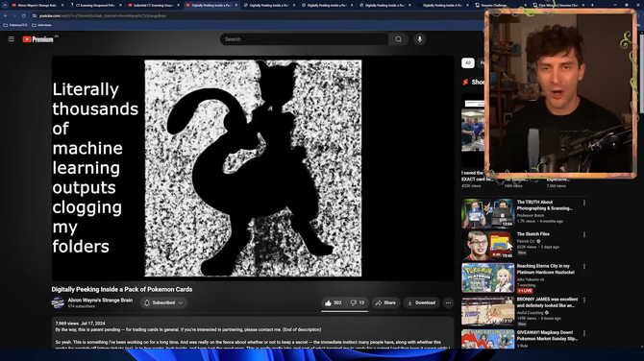Dislike the video with thumbs down
This screenshot has height=361, width=644.
tap(357, 302)
